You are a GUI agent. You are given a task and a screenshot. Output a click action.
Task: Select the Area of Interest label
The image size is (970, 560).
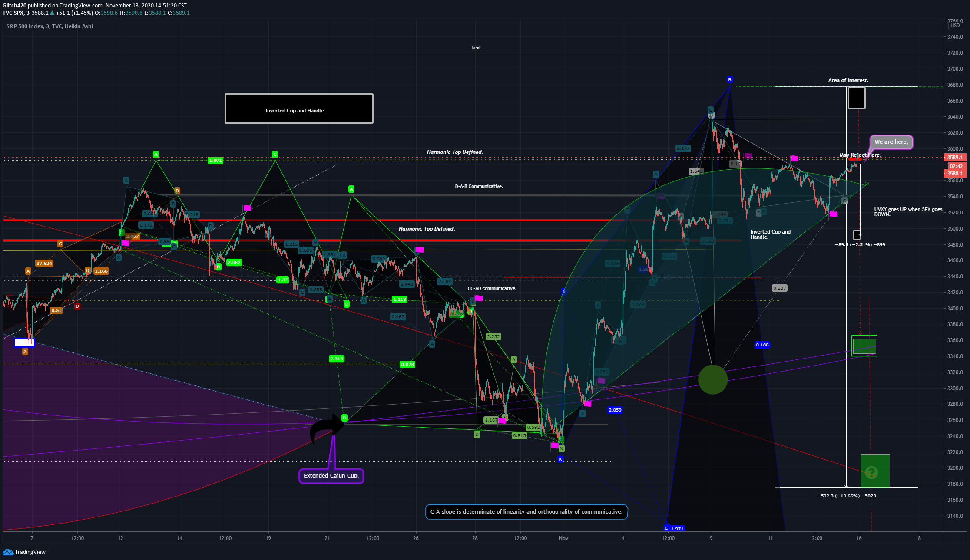coord(848,80)
